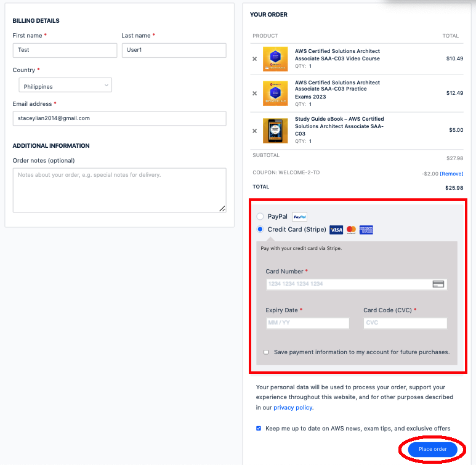Click the Place order button

[x=432, y=450]
